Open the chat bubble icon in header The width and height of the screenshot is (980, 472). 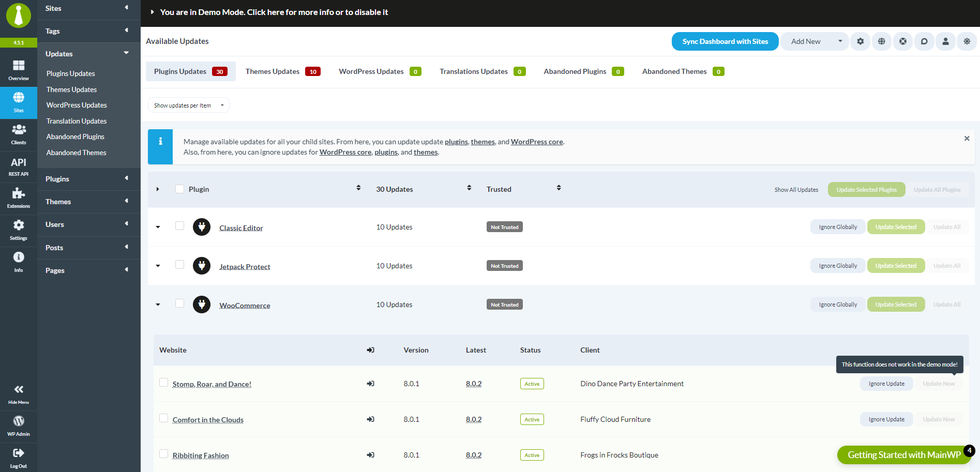(924, 41)
